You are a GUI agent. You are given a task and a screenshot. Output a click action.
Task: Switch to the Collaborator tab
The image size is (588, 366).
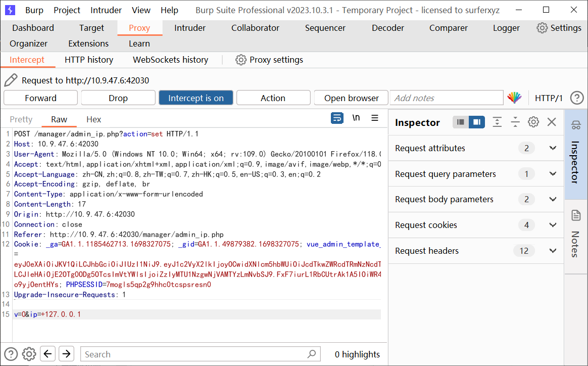click(255, 28)
